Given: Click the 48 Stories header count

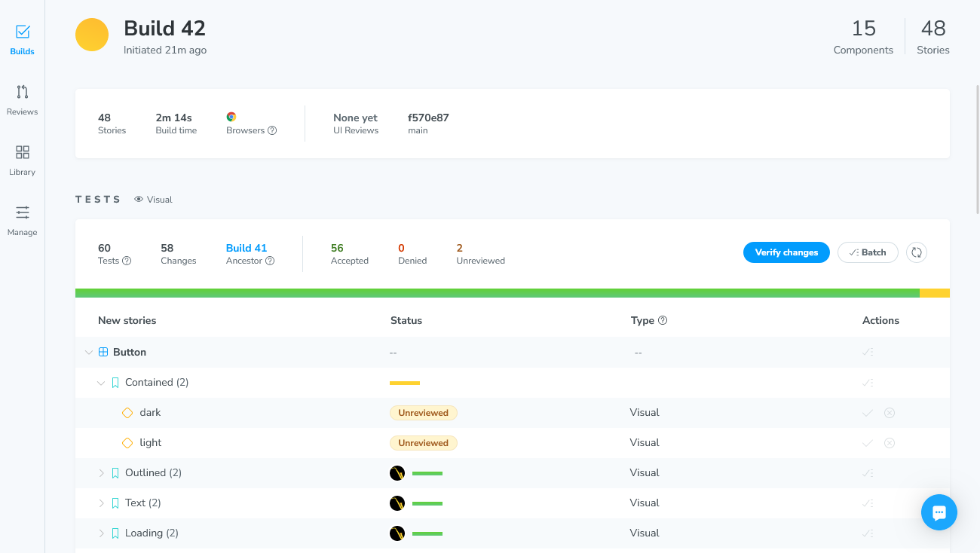Looking at the screenshot, I should [x=933, y=37].
